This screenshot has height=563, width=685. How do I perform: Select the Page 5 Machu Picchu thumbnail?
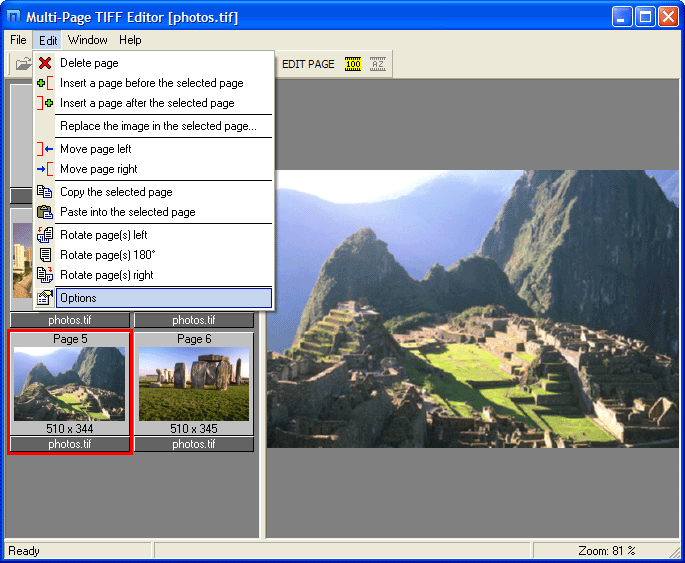[70, 384]
